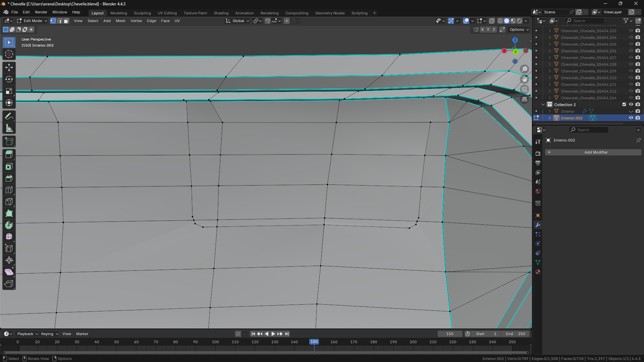Exclude Collection 2 from view layer
This screenshot has height=362, width=644.
point(624,105)
